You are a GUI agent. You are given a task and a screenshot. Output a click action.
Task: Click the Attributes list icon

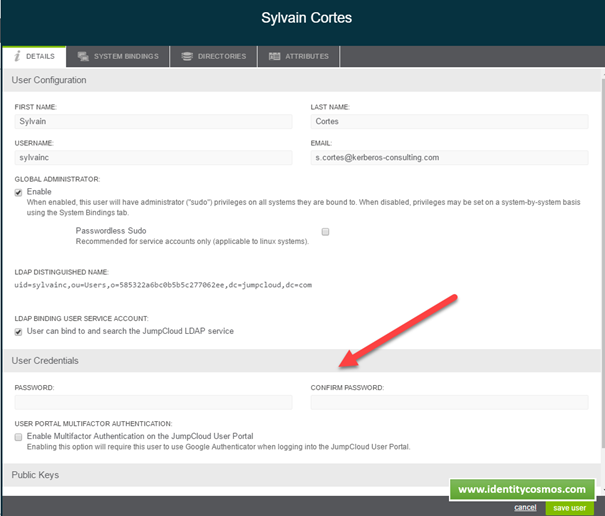(x=274, y=56)
